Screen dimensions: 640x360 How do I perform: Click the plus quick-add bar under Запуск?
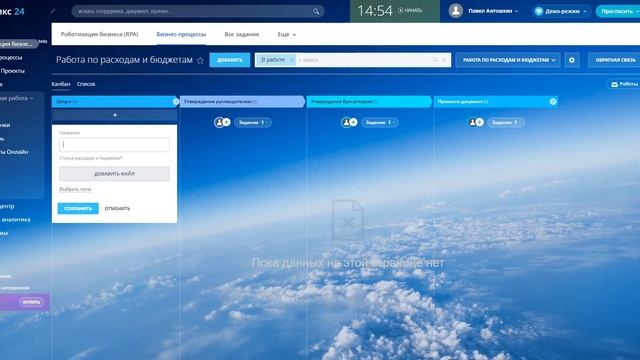coord(115,116)
